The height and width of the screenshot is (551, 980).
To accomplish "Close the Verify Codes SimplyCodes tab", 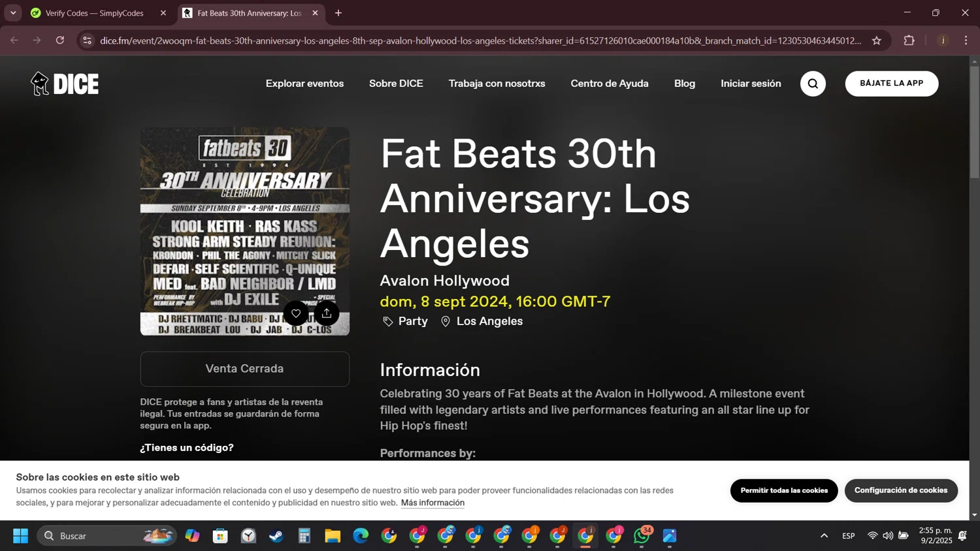I will pyautogui.click(x=163, y=13).
